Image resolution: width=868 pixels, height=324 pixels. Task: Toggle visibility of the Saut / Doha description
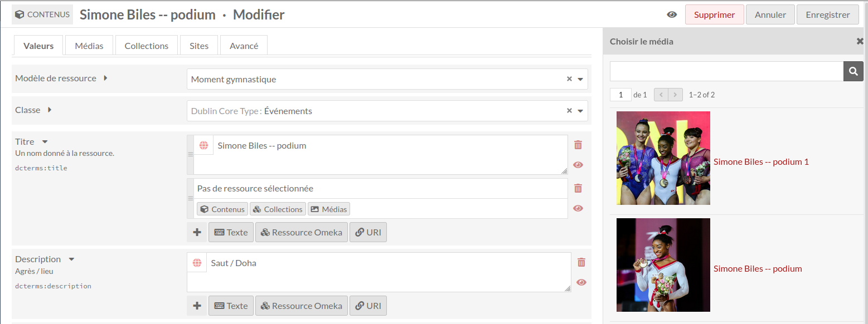click(581, 282)
